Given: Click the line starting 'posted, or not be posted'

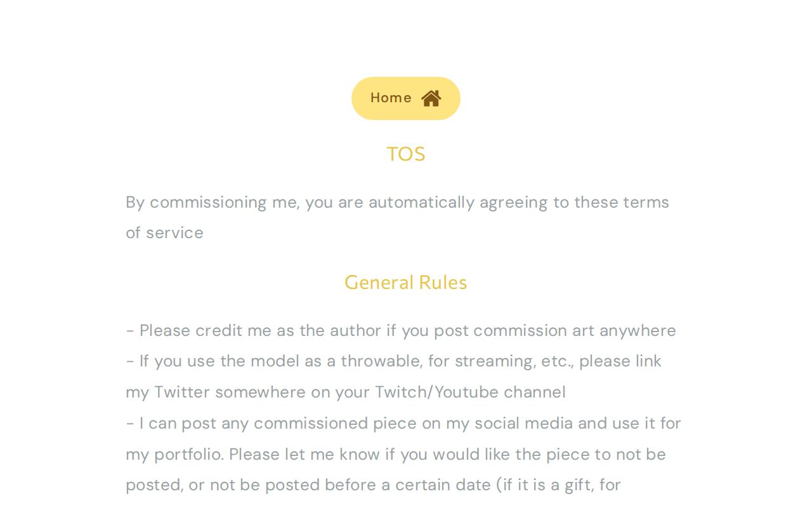Looking at the screenshot, I should [373, 485].
